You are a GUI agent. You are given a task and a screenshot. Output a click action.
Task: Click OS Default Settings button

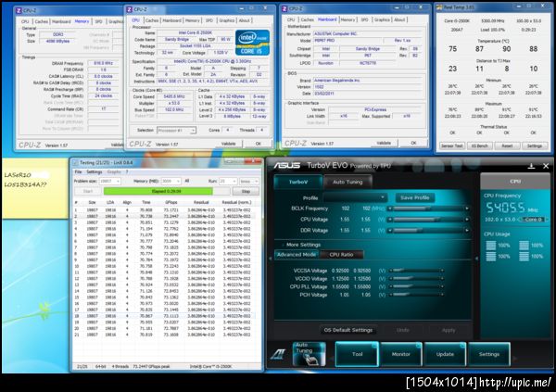click(348, 330)
